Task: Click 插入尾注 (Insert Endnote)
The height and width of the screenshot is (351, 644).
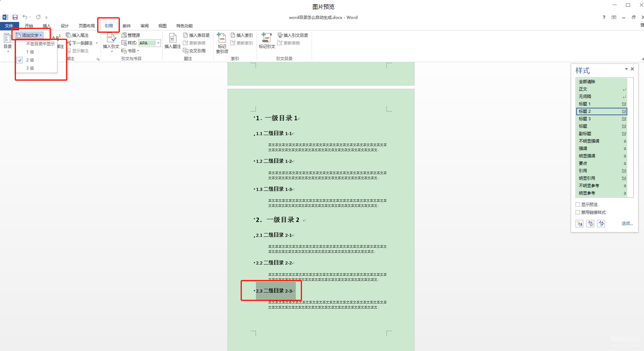Action: pyautogui.click(x=77, y=35)
